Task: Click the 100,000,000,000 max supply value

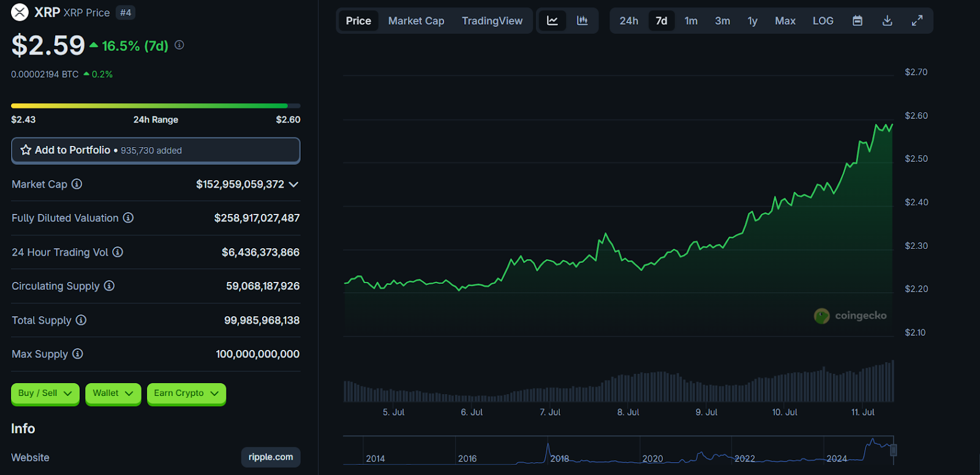Action: (257, 354)
